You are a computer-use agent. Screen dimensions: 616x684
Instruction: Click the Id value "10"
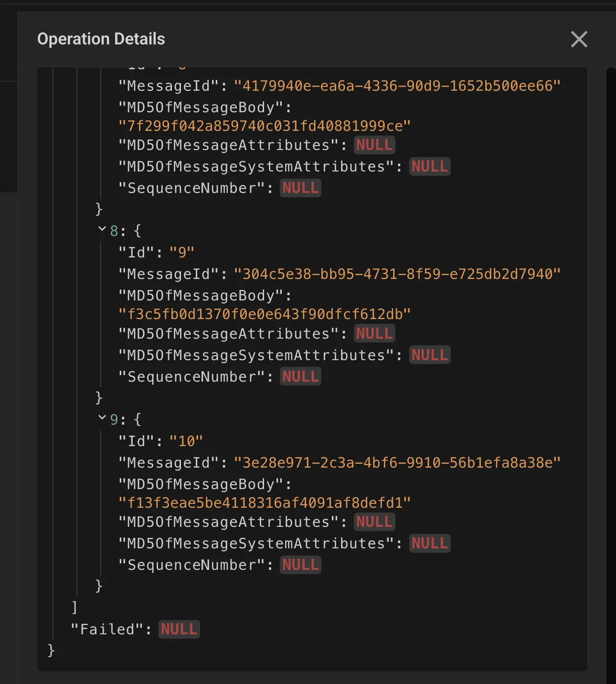(x=186, y=441)
